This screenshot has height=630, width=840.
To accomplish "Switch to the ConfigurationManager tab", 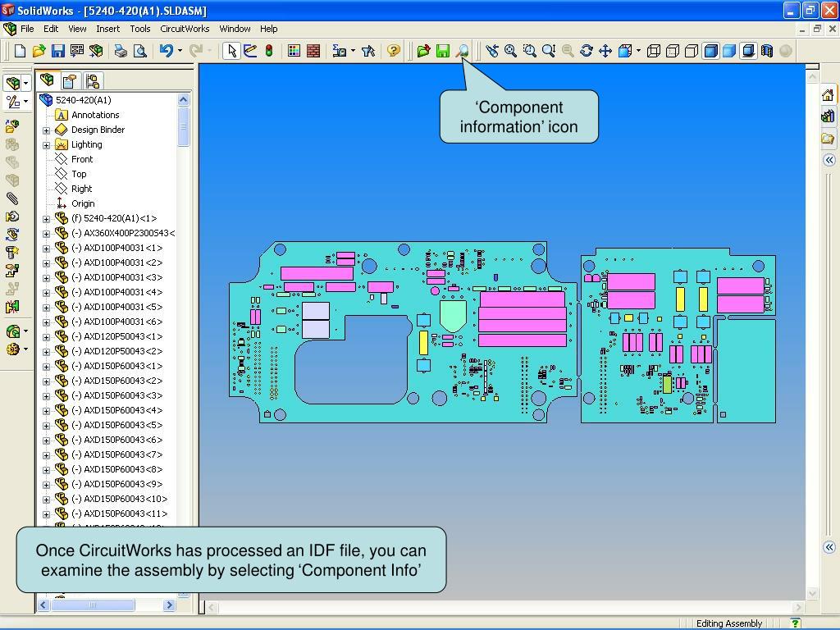I will (92, 81).
